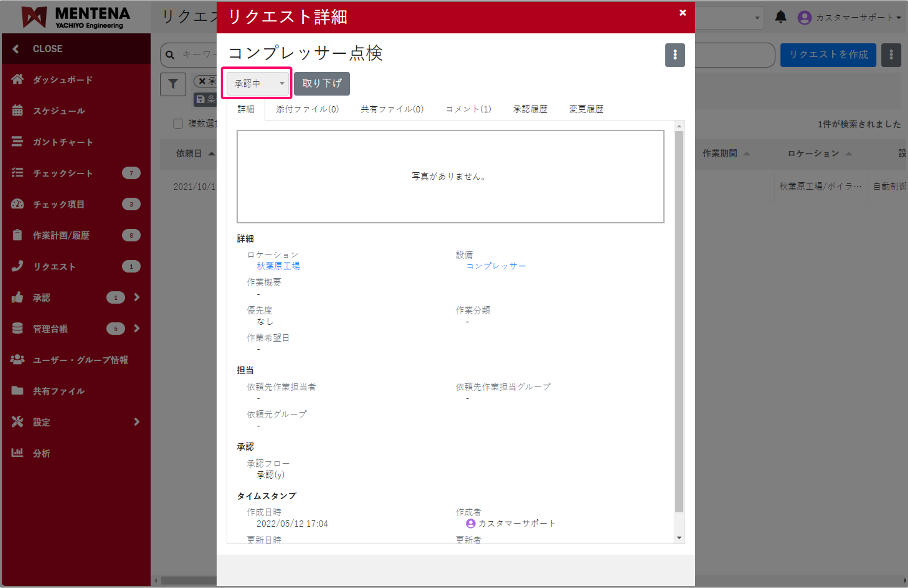Expand the 承認 sidebar item chevron
This screenshot has width=908, height=588.
[137, 297]
